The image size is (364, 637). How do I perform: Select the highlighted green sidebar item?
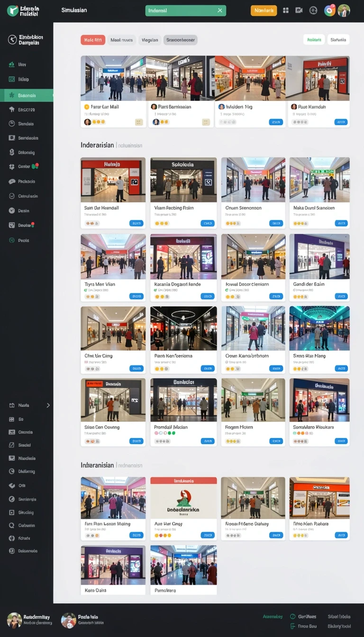tap(27, 95)
